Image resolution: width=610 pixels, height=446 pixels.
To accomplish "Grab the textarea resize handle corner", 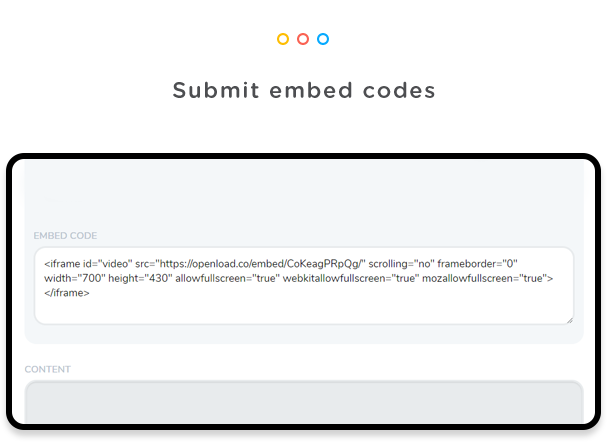I will point(570,320).
